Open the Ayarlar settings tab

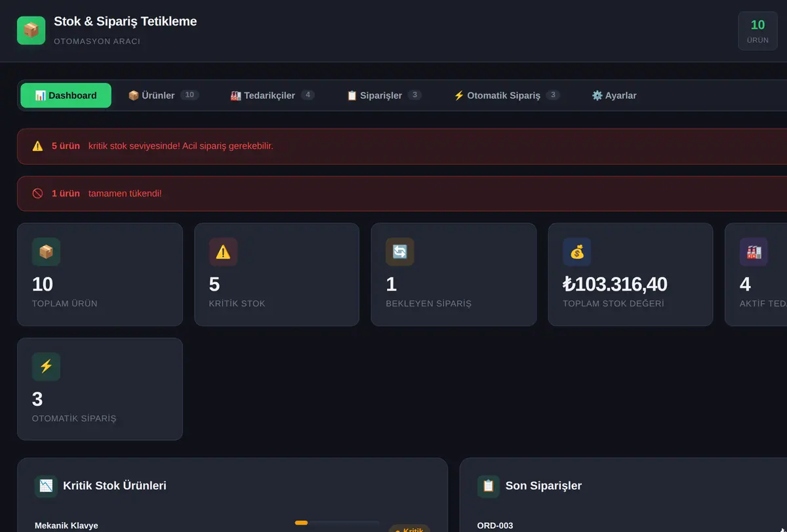615,96
